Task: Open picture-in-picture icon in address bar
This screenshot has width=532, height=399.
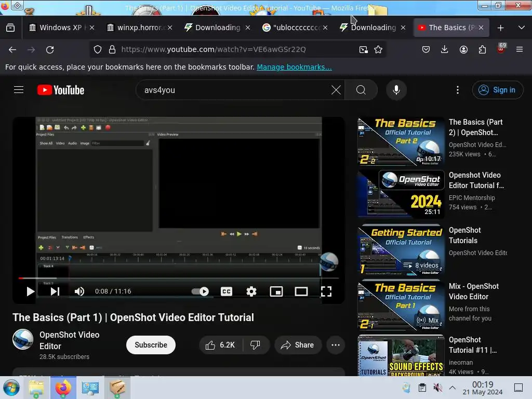Action: pos(363,49)
